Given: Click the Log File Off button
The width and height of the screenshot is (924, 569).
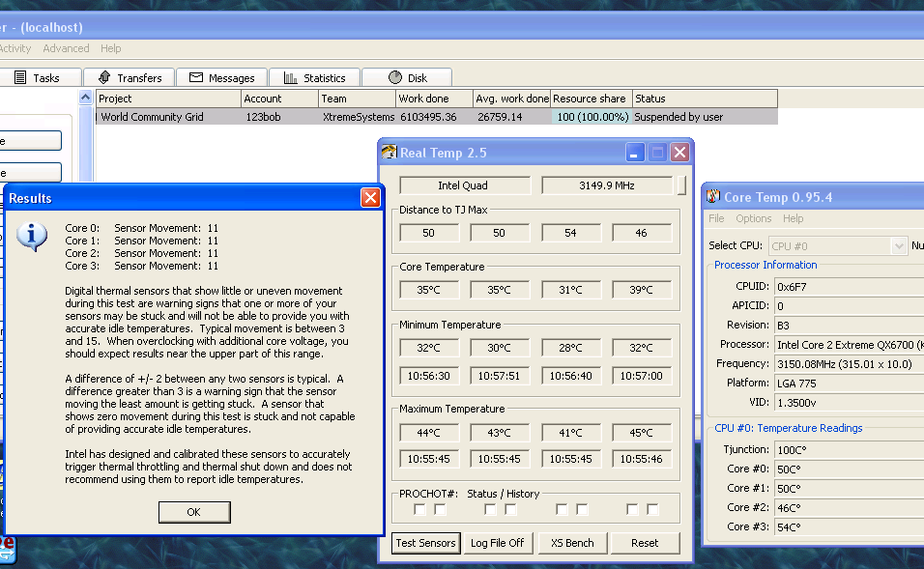Looking at the screenshot, I should pyautogui.click(x=498, y=543).
